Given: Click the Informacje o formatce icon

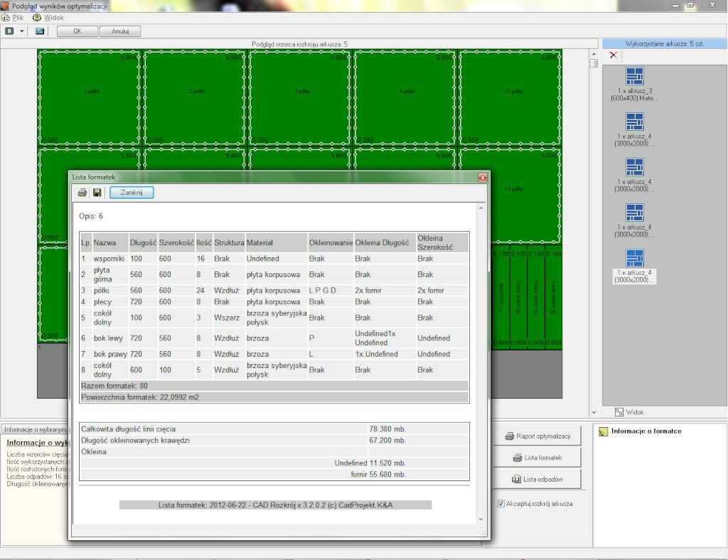Looking at the screenshot, I should pos(604,431).
